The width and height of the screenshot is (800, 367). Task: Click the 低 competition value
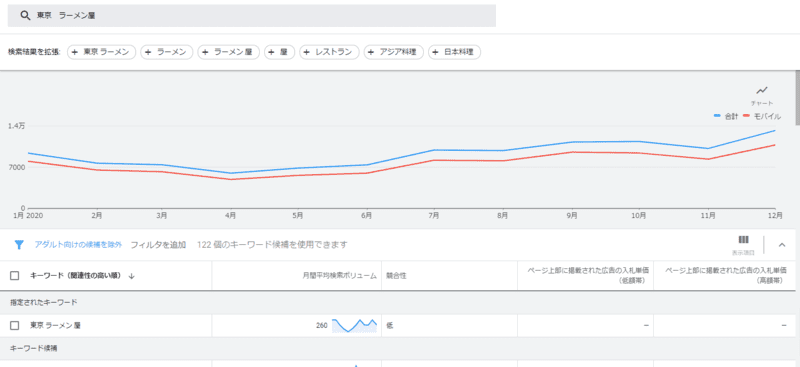tap(389, 326)
